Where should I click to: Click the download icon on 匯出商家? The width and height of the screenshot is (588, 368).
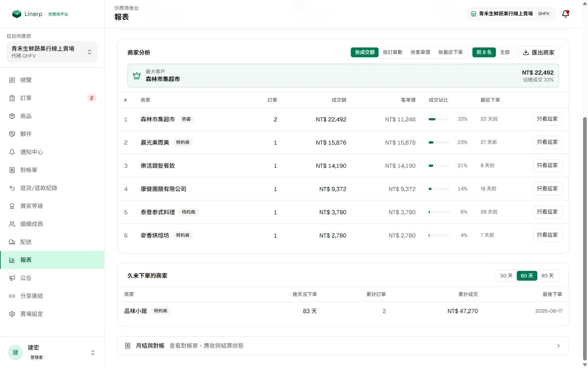coord(526,52)
